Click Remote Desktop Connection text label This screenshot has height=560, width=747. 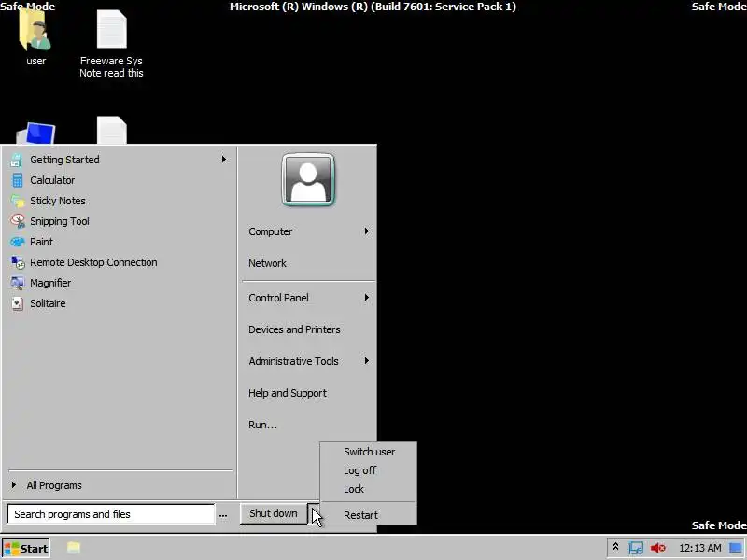(x=93, y=262)
